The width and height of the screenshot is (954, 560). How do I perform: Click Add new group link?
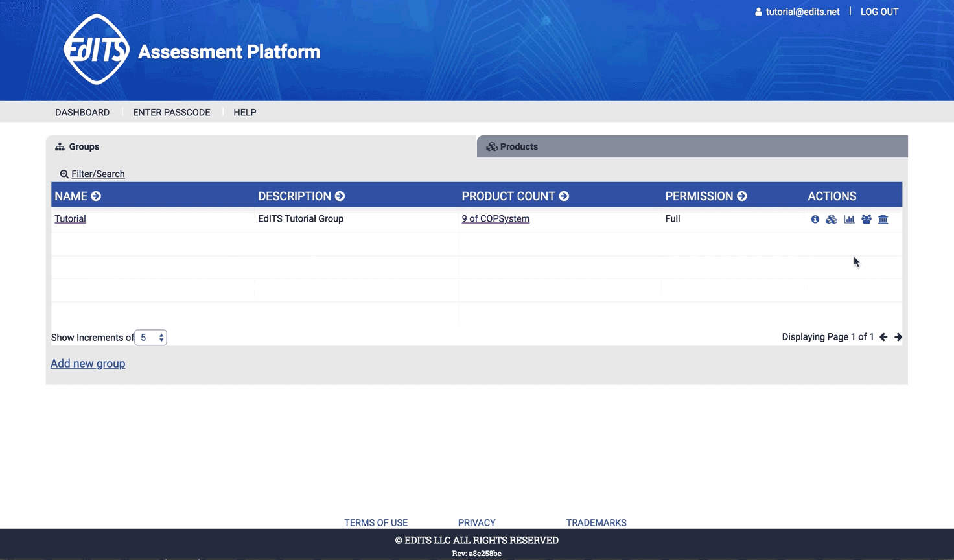[88, 364]
